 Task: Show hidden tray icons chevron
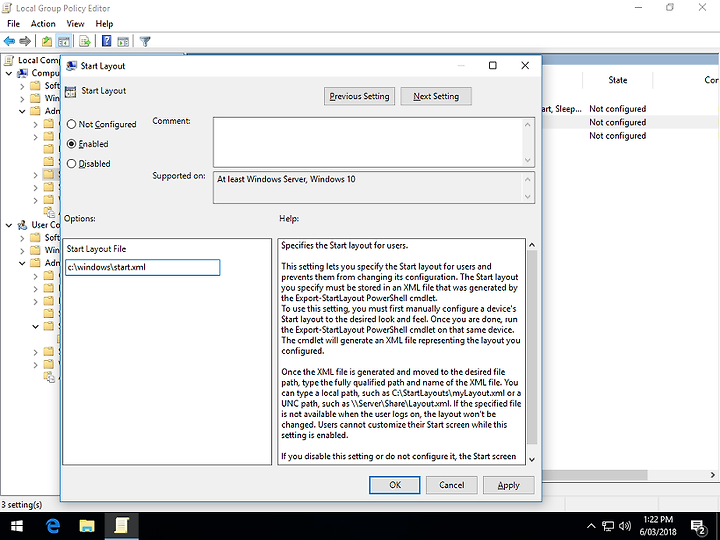point(591,526)
